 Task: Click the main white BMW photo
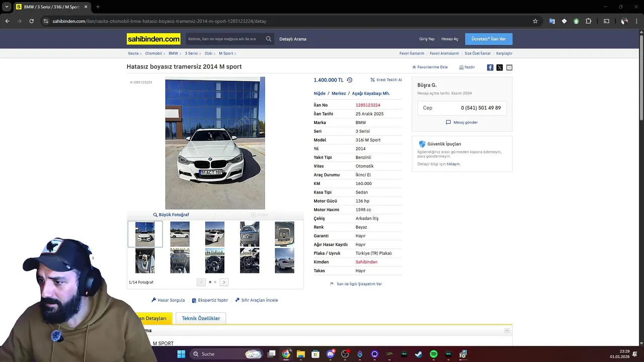coord(215,143)
